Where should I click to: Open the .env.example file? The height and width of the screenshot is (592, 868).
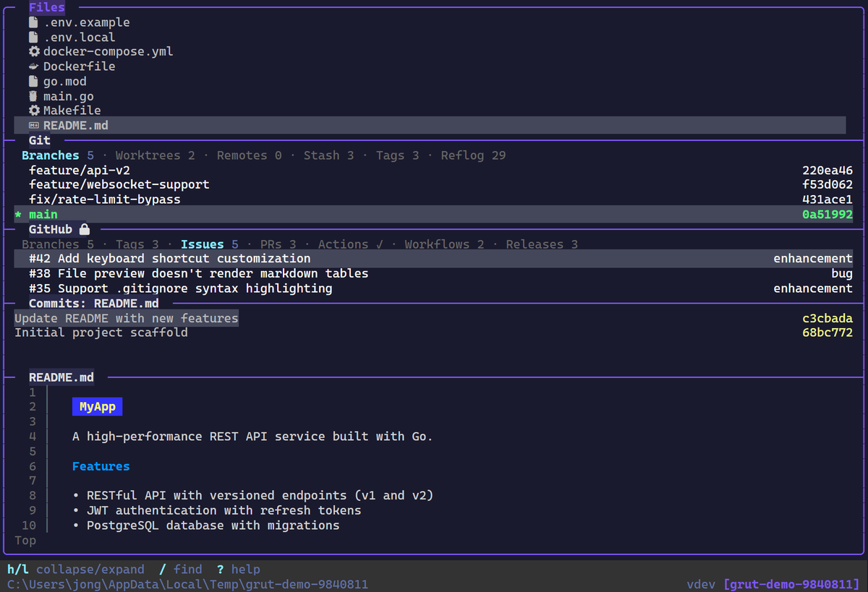tap(87, 22)
